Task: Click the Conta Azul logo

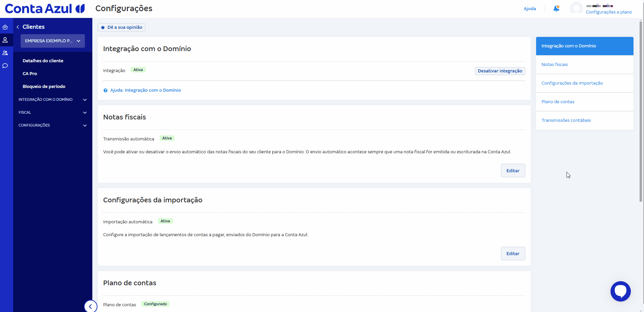Action: [x=45, y=9]
